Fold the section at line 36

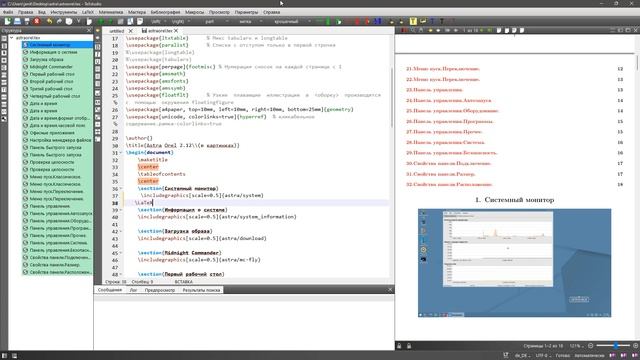pyautogui.click(x=121, y=188)
